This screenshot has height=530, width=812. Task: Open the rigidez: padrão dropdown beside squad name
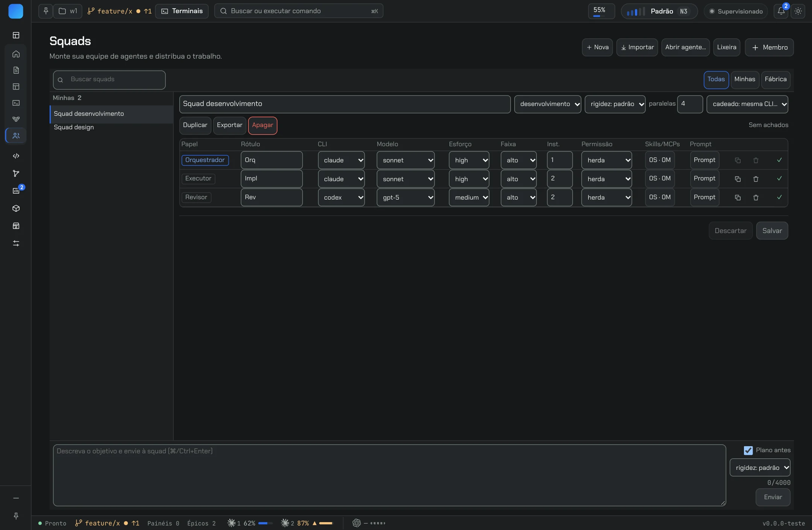(x=615, y=104)
